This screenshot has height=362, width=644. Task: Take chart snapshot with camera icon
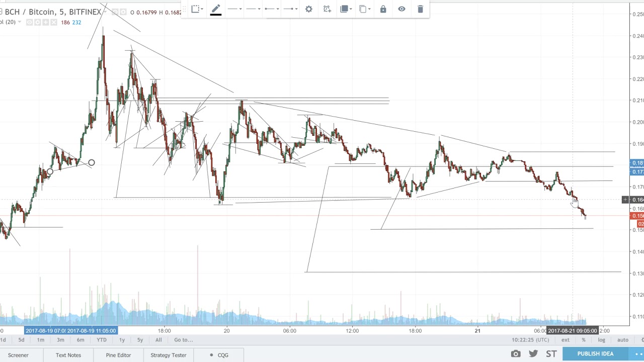point(516,354)
